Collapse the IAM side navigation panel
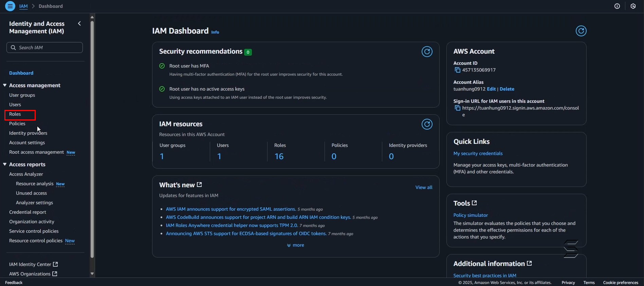Viewport: 644px width, 286px height. 79,23
